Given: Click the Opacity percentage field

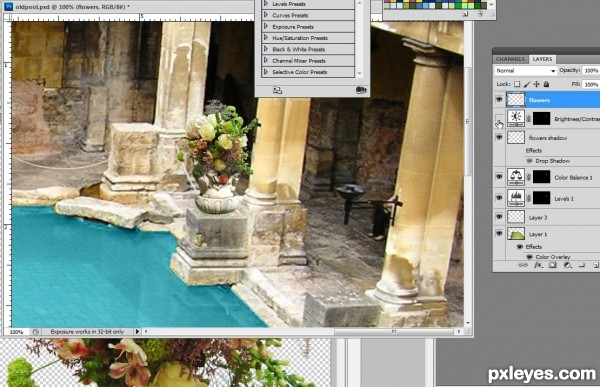Looking at the screenshot, I should pos(591,70).
